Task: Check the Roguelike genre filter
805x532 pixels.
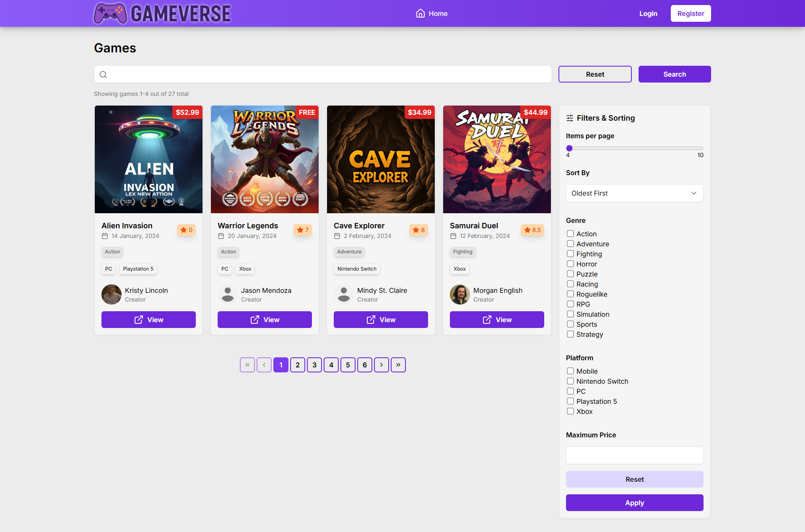Action: click(570, 294)
